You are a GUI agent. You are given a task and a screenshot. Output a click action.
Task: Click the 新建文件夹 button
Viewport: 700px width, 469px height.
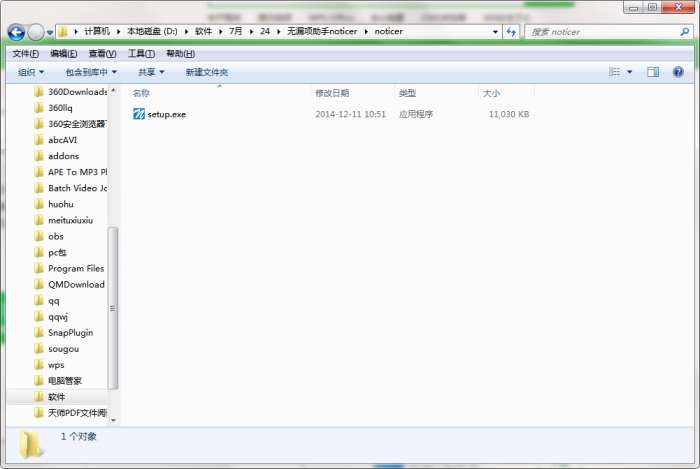point(206,72)
